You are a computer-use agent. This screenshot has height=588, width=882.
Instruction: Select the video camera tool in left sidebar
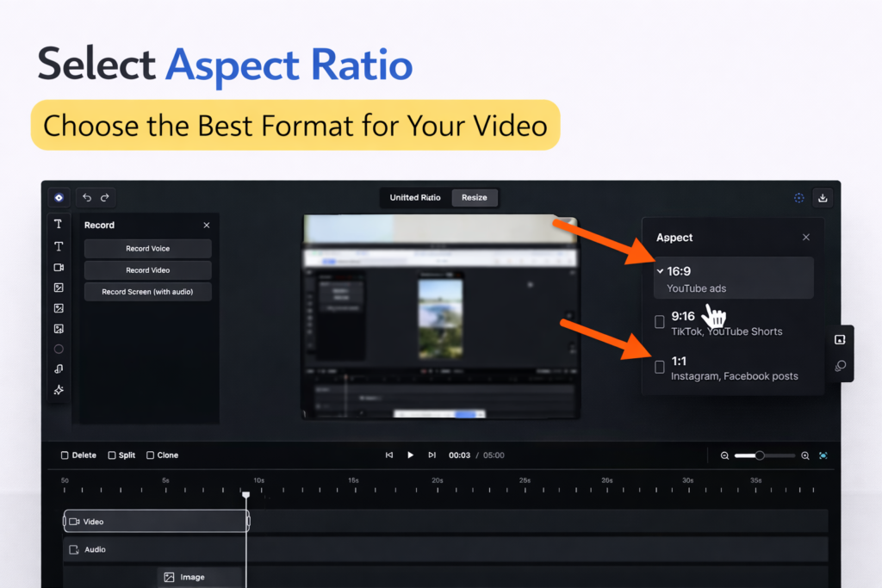click(x=59, y=268)
